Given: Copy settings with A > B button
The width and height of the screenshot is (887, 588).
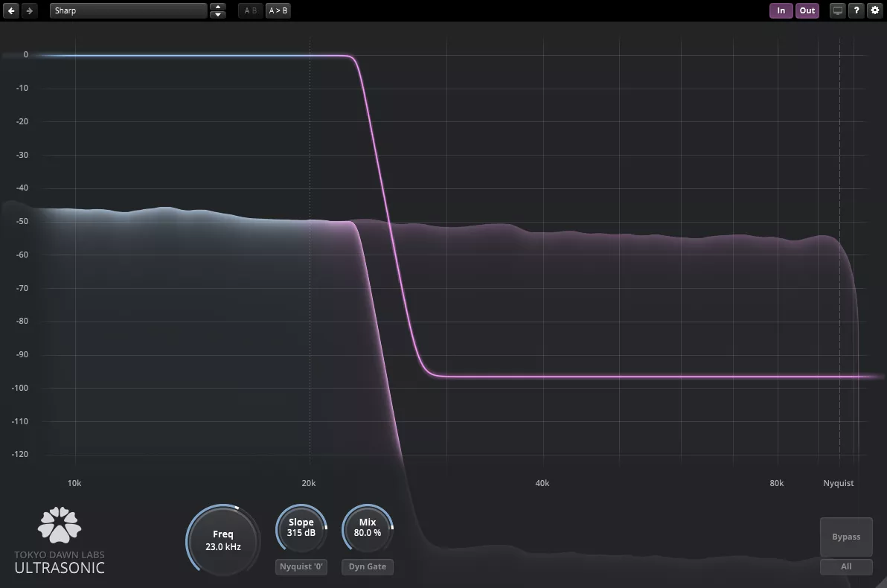Looking at the screenshot, I should coord(278,10).
